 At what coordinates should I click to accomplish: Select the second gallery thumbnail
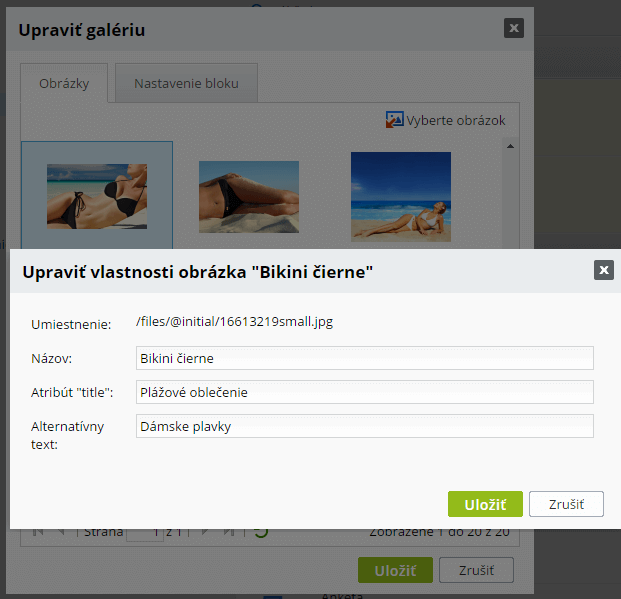click(x=248, y=196)
